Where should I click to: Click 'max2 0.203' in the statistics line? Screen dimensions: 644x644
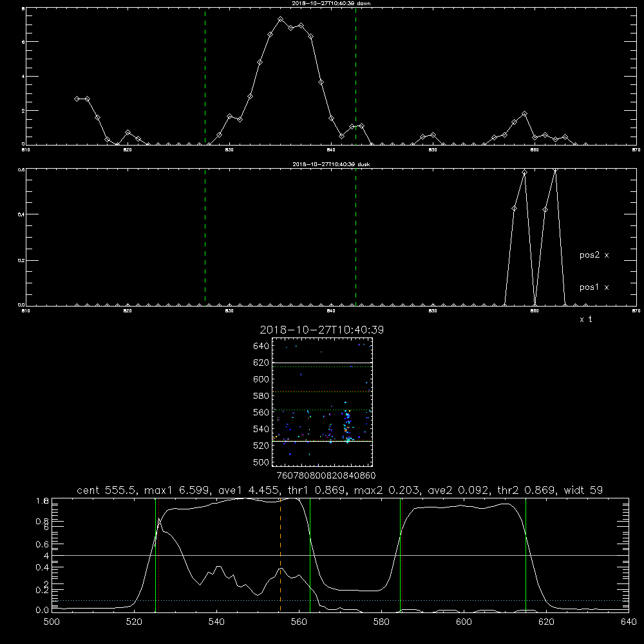click(388, 490)
